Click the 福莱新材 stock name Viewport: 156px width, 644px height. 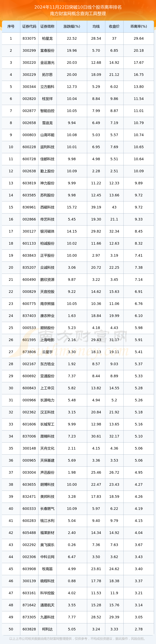47,533
